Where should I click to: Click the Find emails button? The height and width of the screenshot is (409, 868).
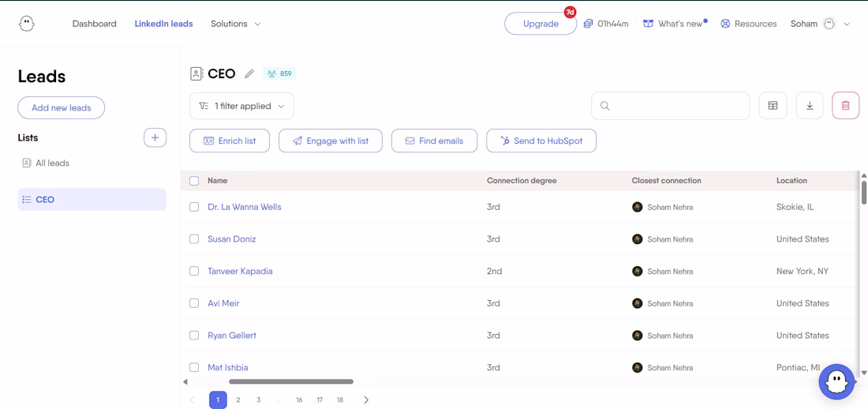(435, 141)
